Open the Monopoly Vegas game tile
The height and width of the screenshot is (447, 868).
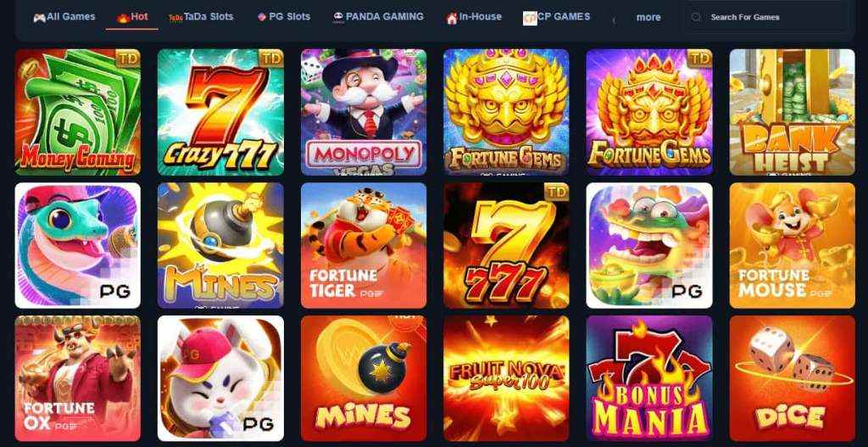[x=364, y=112]
